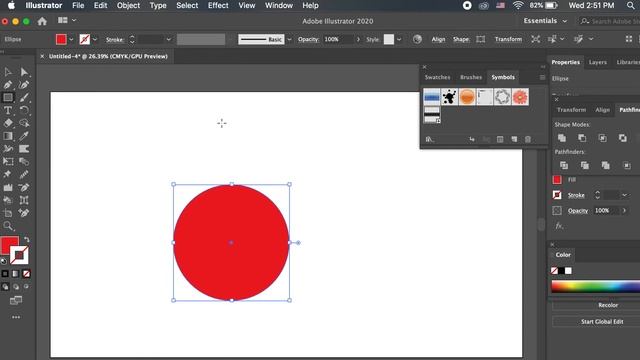Image resolution: width=640 pixels, height=360 pixels.
Task: Click the Divide pathfinder icon
Action: coord(564,165)
